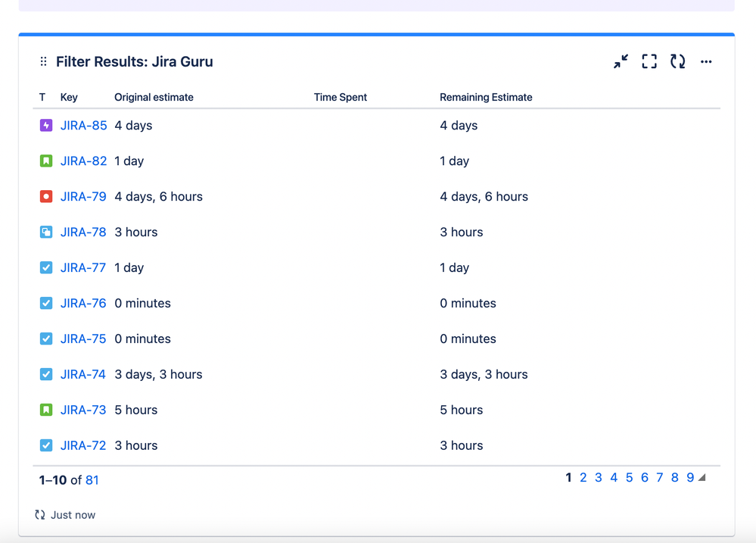Click the next page arrow after 9
This screenshot has width=756, height=543.
(702, 477)
